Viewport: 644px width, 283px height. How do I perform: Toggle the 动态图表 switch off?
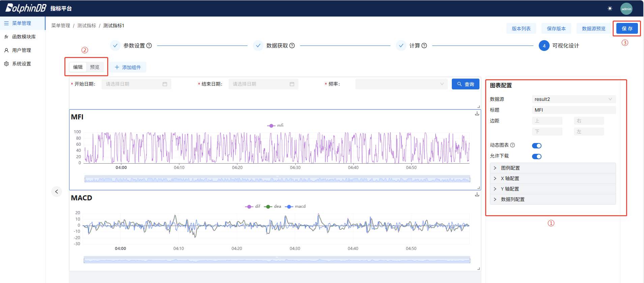[536, 146]
